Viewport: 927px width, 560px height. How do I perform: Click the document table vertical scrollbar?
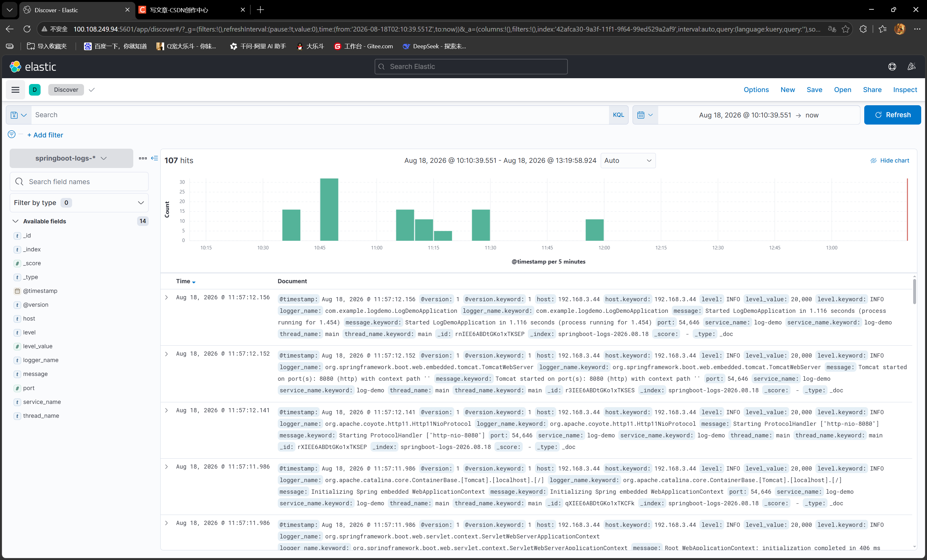point(914,292)
